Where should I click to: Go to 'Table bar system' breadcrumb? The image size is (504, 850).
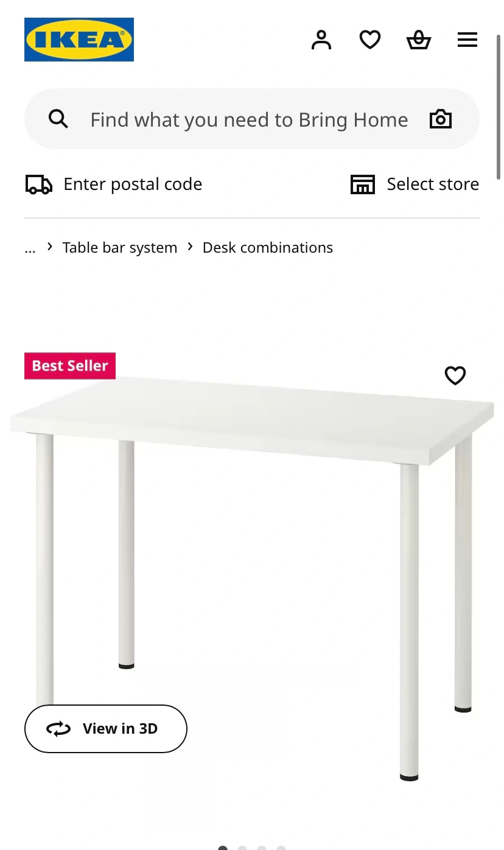click(x=120, y=248)
